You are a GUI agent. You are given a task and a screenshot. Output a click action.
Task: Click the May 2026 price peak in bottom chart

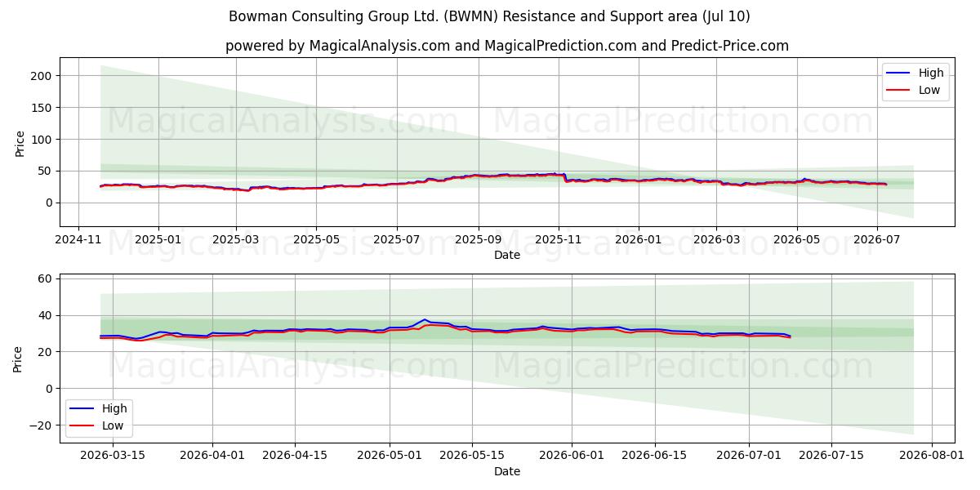tap(425, 319)
